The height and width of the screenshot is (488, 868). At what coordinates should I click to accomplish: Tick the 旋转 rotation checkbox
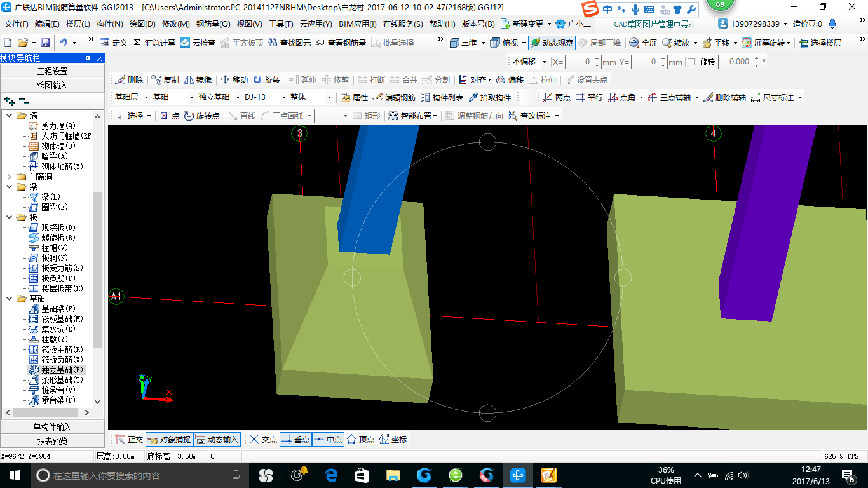[x=691, y=62]
